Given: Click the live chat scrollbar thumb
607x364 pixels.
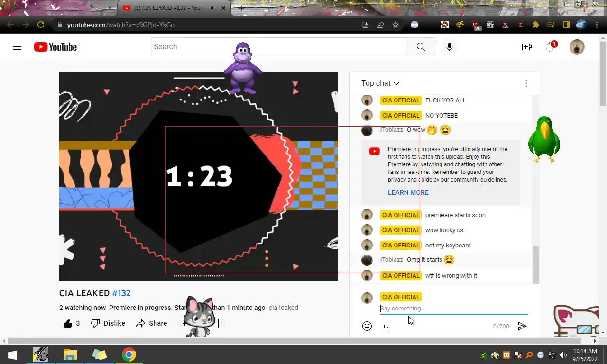Looking at the screenshot, I should (535, 265).
